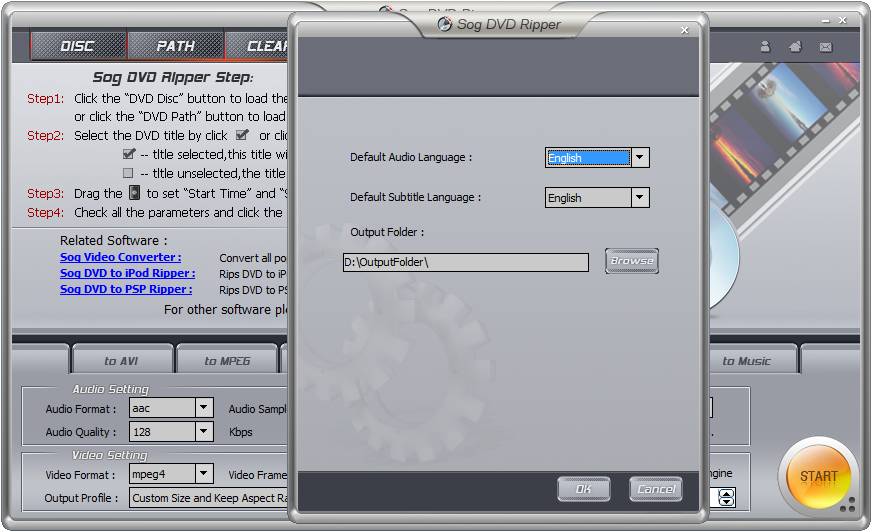Image resolution: width=872 pixels, height=532 pixels.
Task: Minimize the main Sog DVD Ripper window
Action: tap(826, 21)
